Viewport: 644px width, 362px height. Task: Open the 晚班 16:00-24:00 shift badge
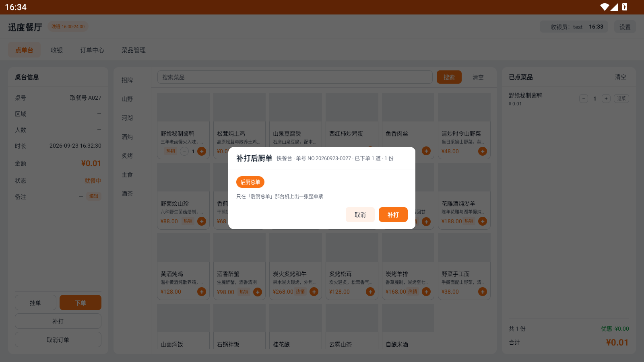pos(68,27)
